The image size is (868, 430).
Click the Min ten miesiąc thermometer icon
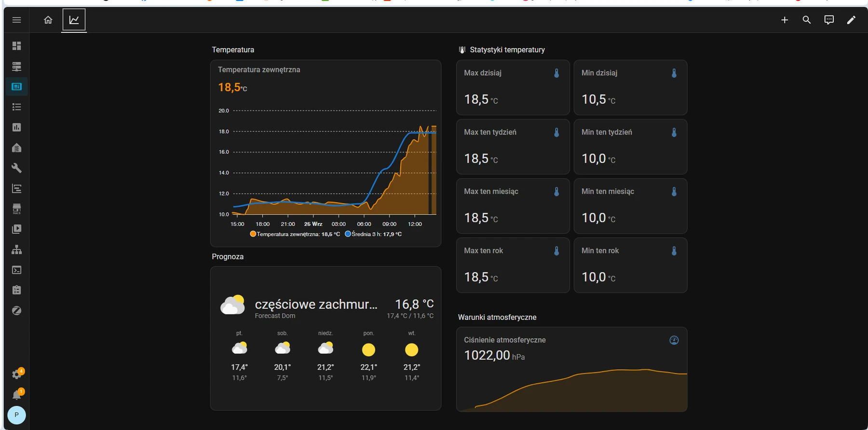pos(674,192)
